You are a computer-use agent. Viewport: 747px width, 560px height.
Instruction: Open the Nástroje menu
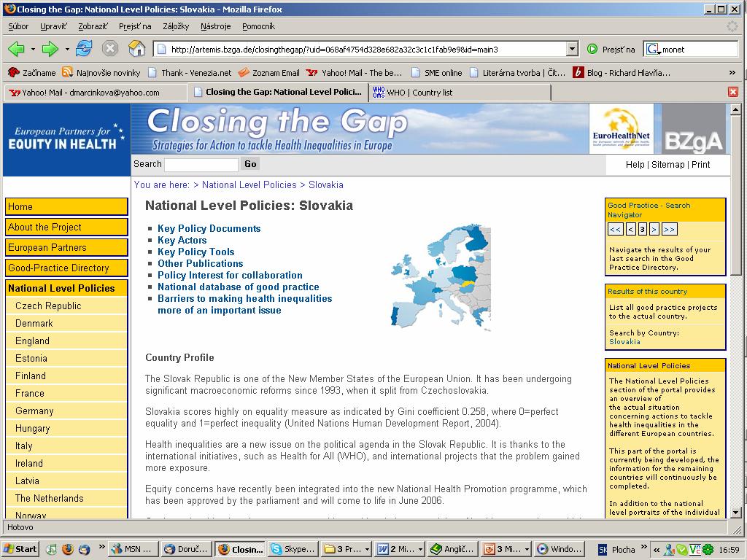(215, 27)
